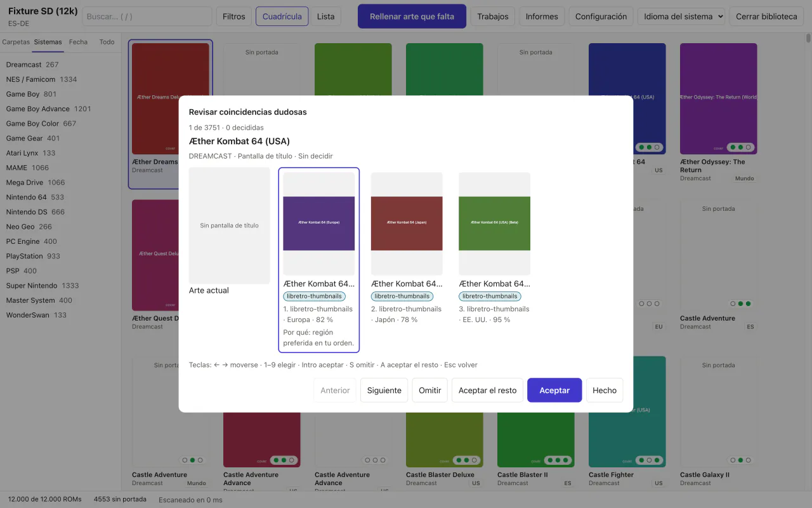Screen dimensions: 812x508
Task: Open the Filtros panel
Action: tap(234, 17)
